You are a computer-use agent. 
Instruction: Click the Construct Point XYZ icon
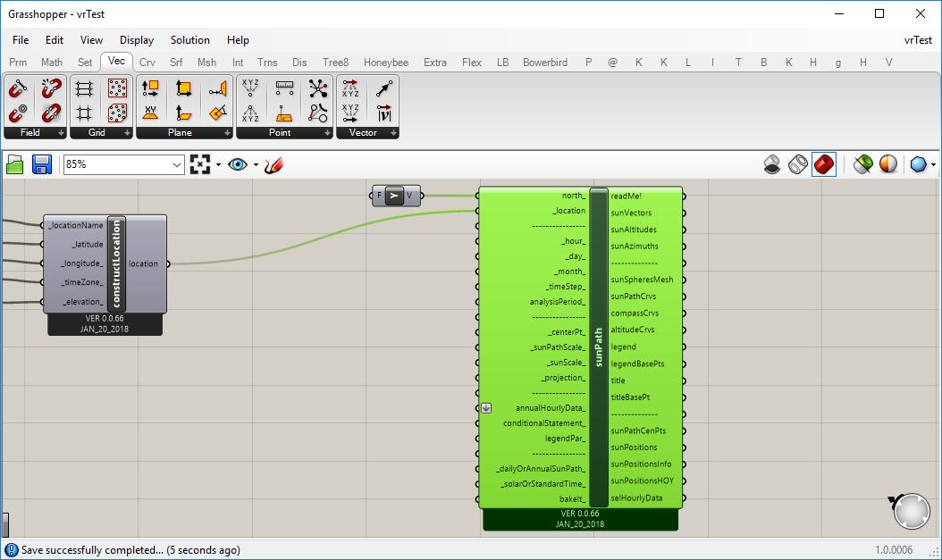(250, 88)
